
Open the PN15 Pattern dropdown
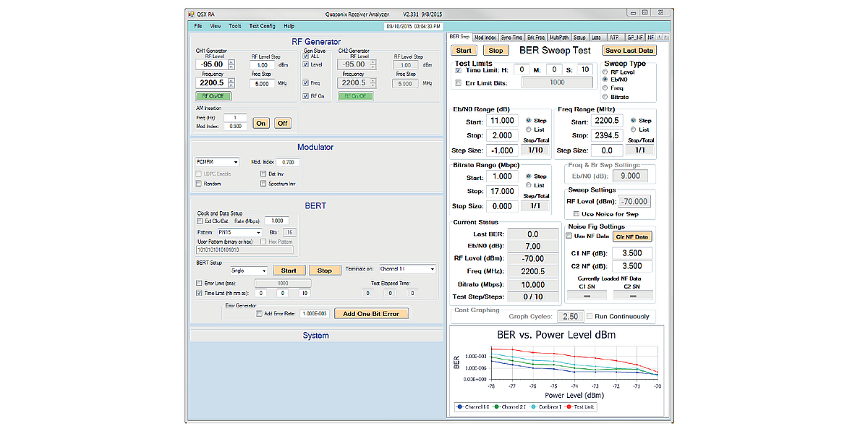point(239,231)
